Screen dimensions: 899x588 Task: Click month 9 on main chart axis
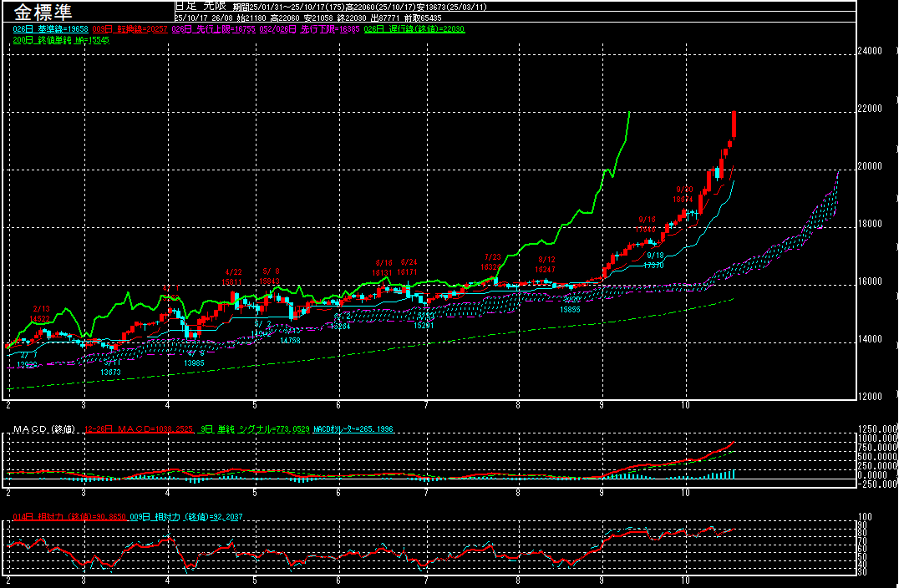(602, 404)
